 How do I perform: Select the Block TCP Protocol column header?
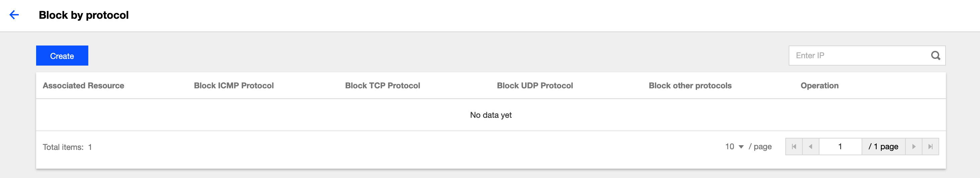tap(382, 86)
